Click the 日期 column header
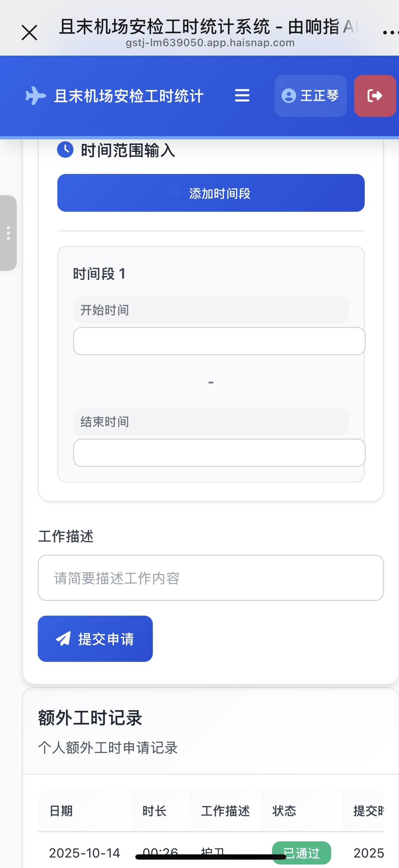399x868 pixels. point(61,811)
